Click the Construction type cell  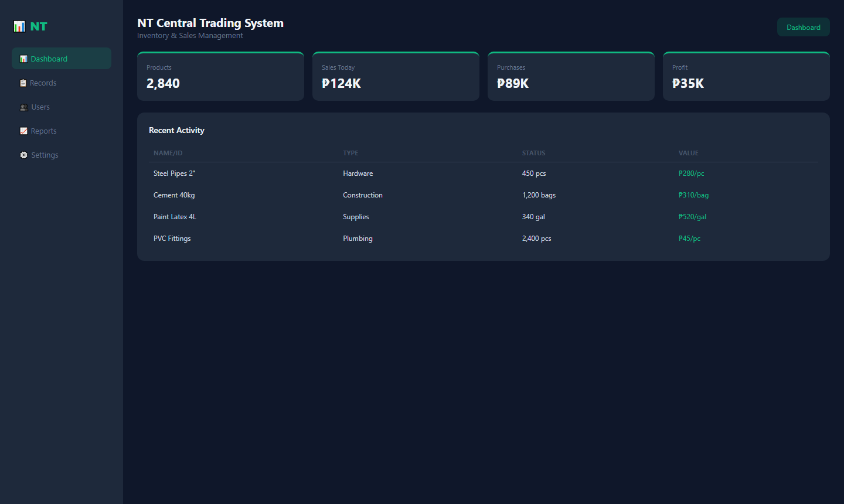click(x=363, y=195)
